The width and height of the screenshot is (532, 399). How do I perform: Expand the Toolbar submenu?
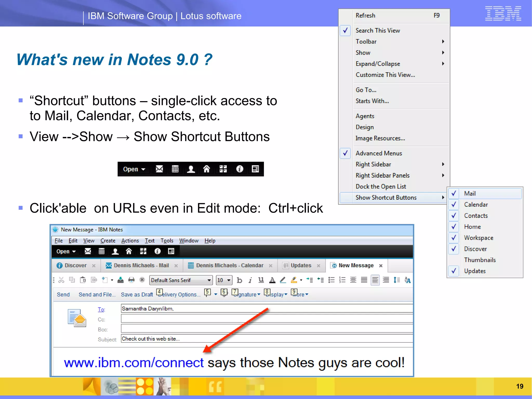pos(394,42)
